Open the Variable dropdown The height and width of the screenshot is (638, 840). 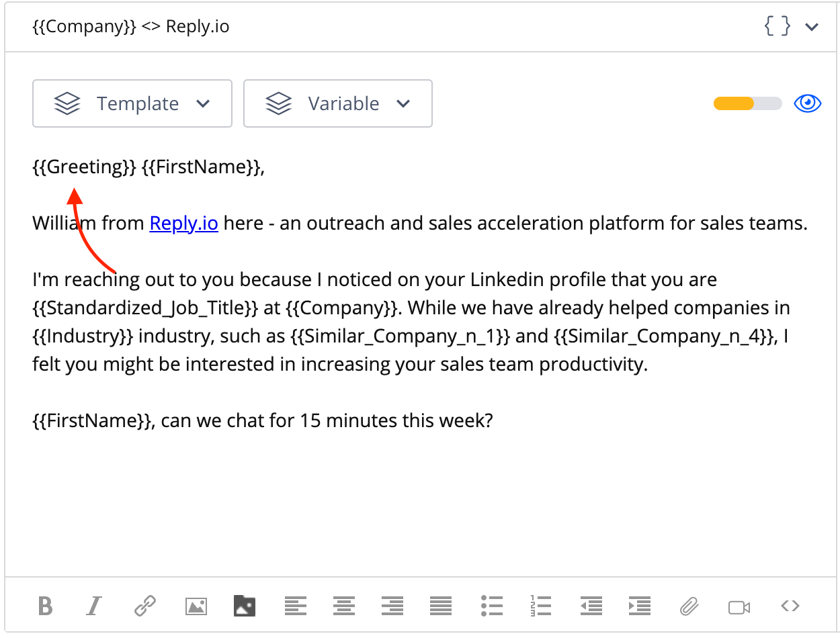tap(338, 103)
